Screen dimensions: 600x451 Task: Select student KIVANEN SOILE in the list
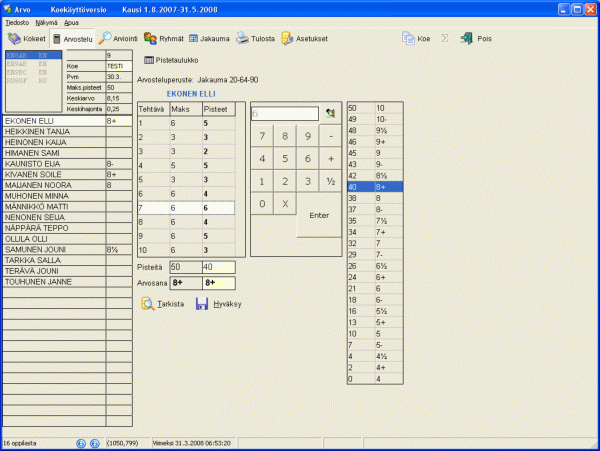tap(53, 174)
